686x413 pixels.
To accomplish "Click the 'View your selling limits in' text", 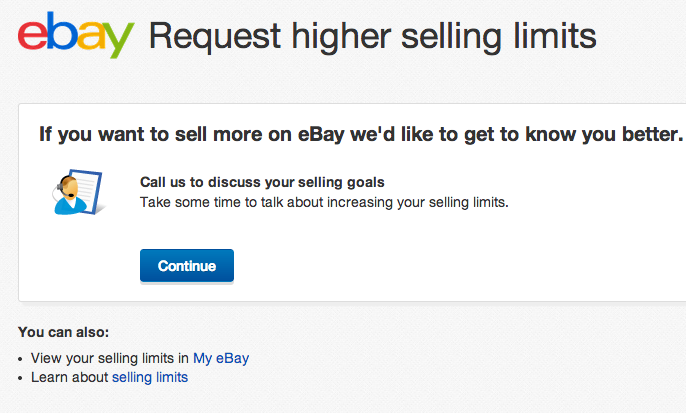I will (x=110, y=357).
